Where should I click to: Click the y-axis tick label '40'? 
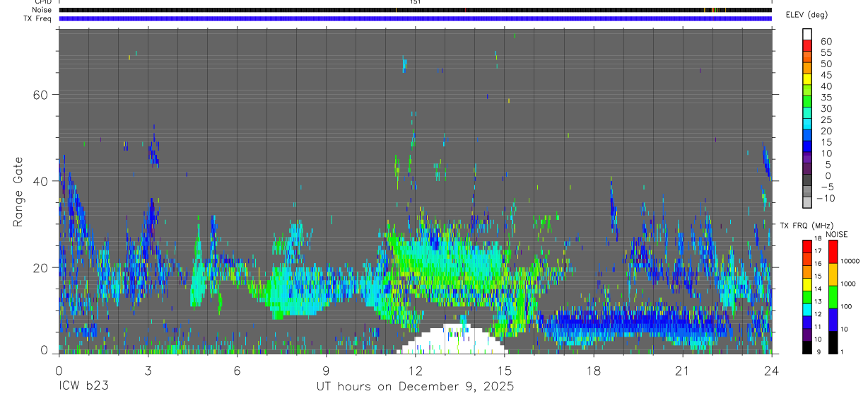(41, 180)
